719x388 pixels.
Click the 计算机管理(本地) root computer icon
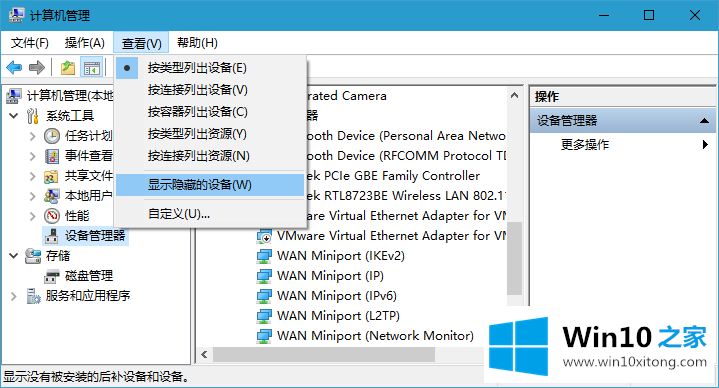coord(14,95)
